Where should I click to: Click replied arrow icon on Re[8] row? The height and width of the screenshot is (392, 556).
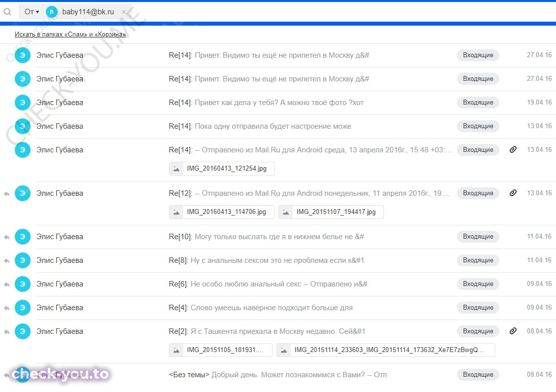6,261
